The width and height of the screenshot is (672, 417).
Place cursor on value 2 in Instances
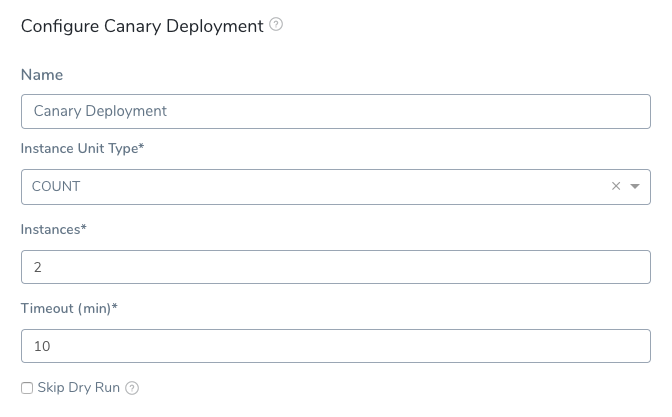[x=38, y=267]
